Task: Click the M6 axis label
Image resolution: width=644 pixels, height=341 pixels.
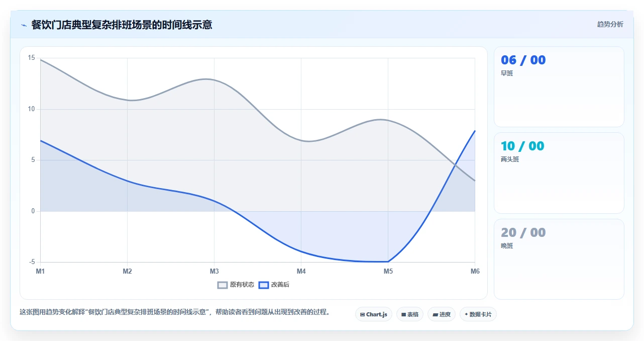Action: pyautogui.click(x=475, y=271)
